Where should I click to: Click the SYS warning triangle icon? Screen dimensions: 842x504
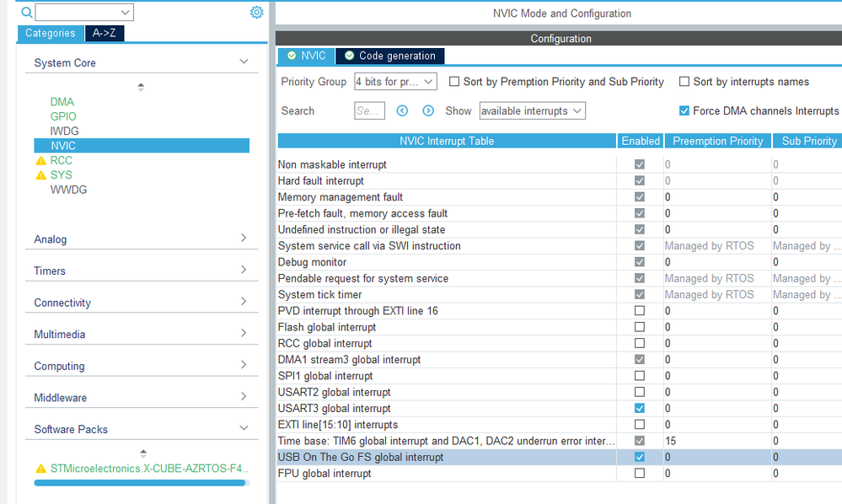40,175
